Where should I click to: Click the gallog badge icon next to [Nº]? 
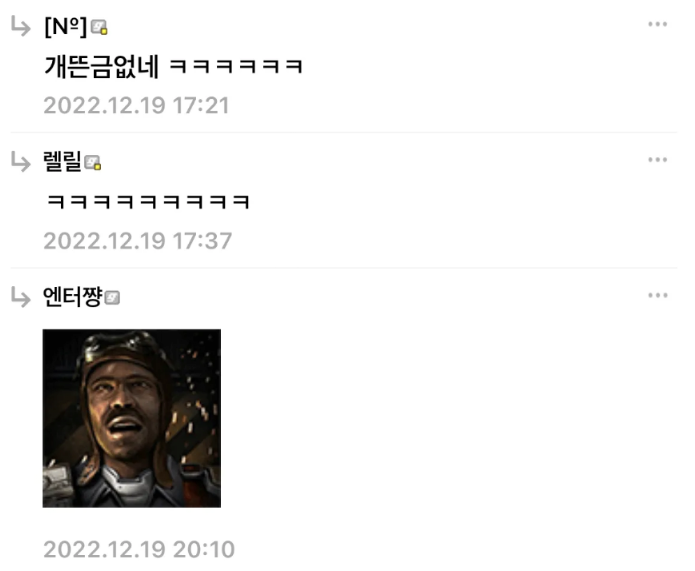coord(99,27)
